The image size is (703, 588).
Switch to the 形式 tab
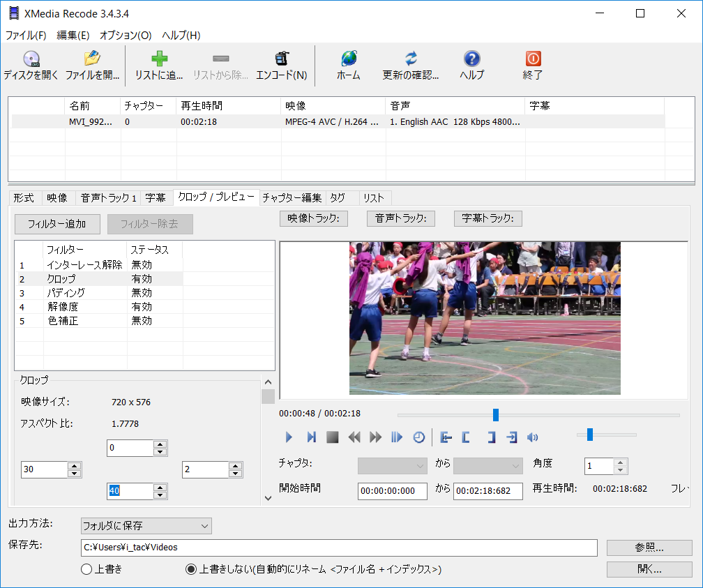pos(24,198)
